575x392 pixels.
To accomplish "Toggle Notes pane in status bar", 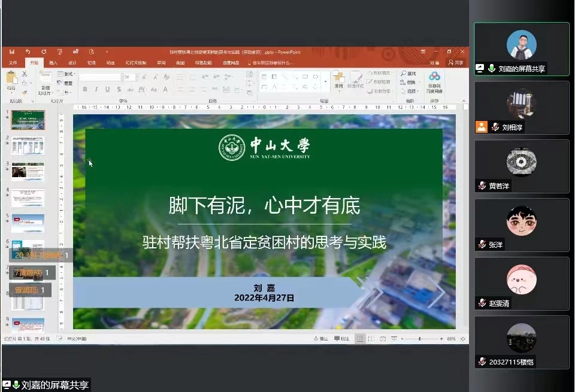I will pos(320,339).
